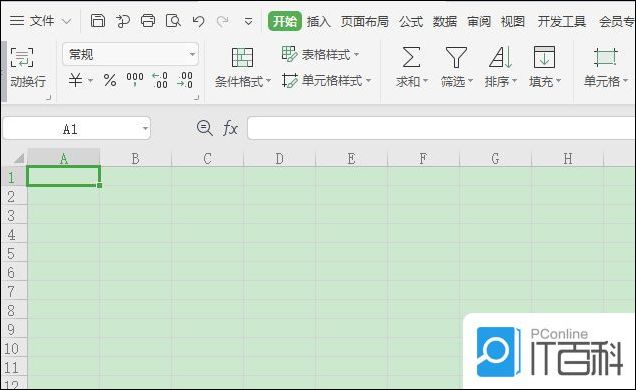This screenshot has height=390, width=636.
Task: Click the Redo arrow icon
Action: (223, 21)
